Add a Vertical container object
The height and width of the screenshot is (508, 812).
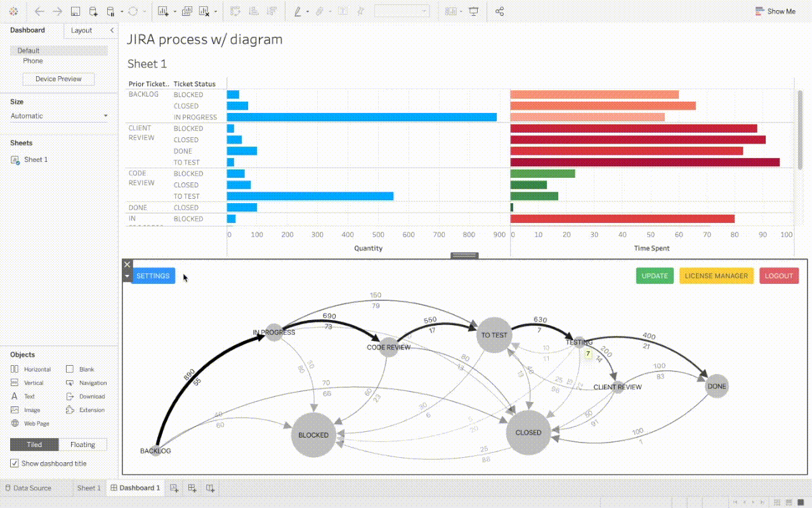coord(27,383)
